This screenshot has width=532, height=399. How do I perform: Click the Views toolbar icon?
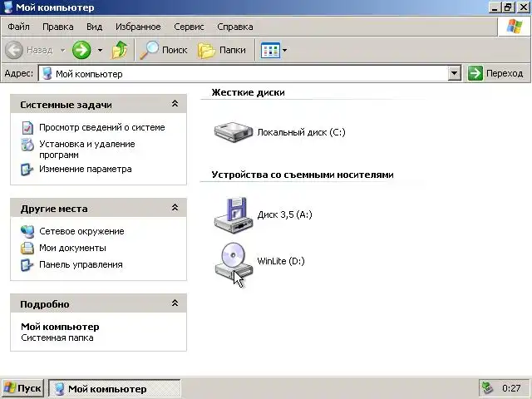coord(270,50)
